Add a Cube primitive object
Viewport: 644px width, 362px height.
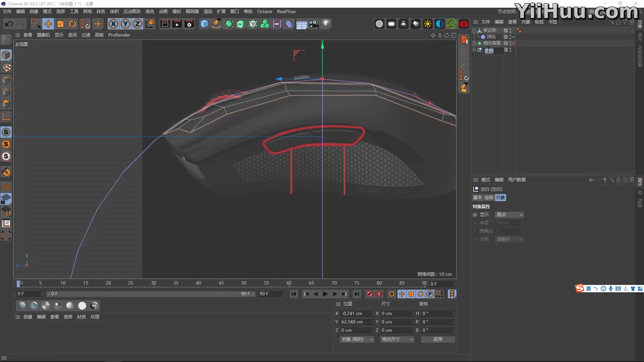coord(204,24)
